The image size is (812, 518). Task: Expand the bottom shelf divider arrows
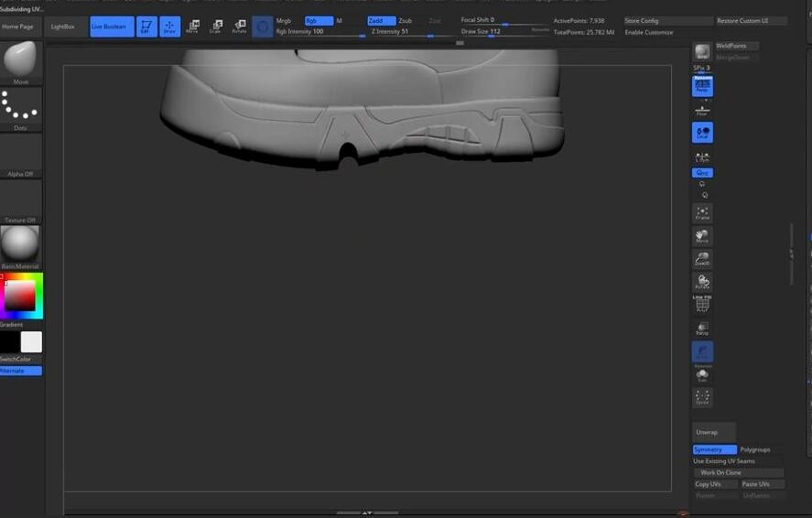tap(367, 513)
